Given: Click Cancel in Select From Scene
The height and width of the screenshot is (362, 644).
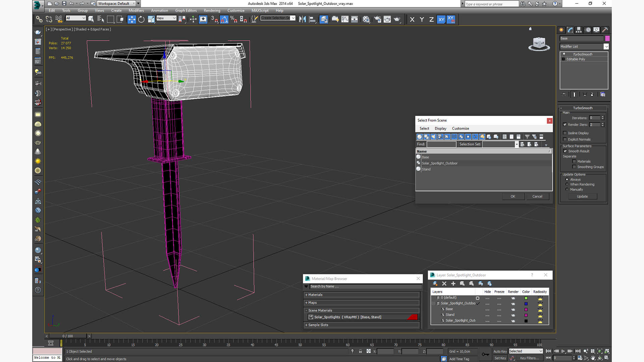Looking at the screenshot, I should tap(537, 197).
